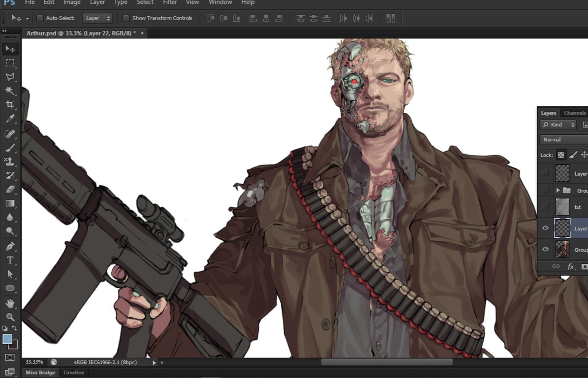Select the Blur tool

tap(10, 217)
